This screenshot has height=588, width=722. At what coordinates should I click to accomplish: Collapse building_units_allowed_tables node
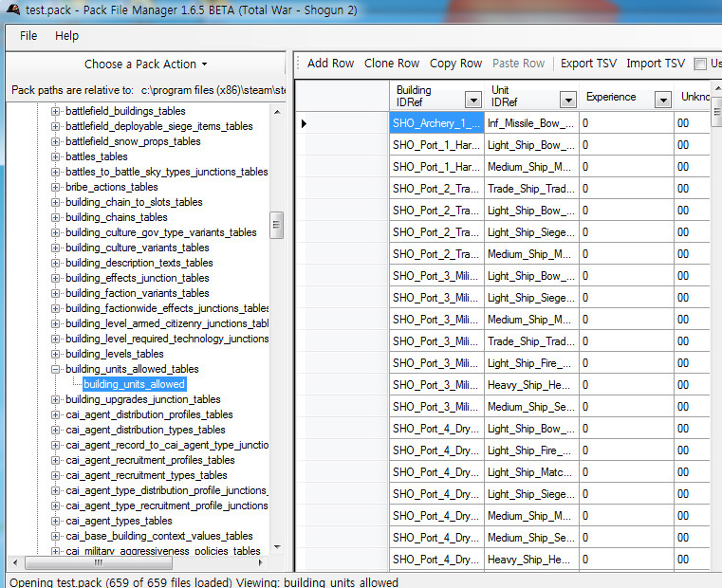click(55, 369)
